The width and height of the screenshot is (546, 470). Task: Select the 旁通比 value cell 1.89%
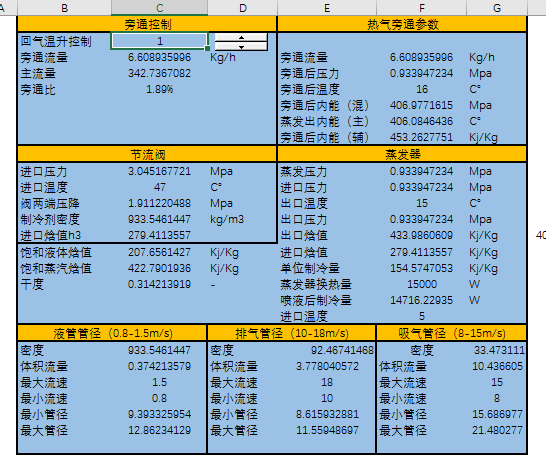click(159, 89)
